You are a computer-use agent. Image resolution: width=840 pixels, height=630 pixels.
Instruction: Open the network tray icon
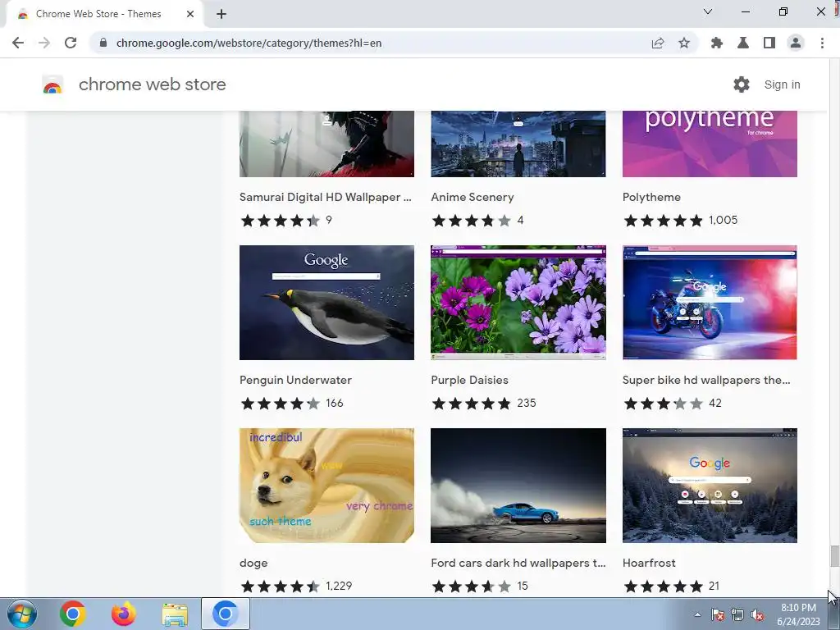tap(737, 614)
